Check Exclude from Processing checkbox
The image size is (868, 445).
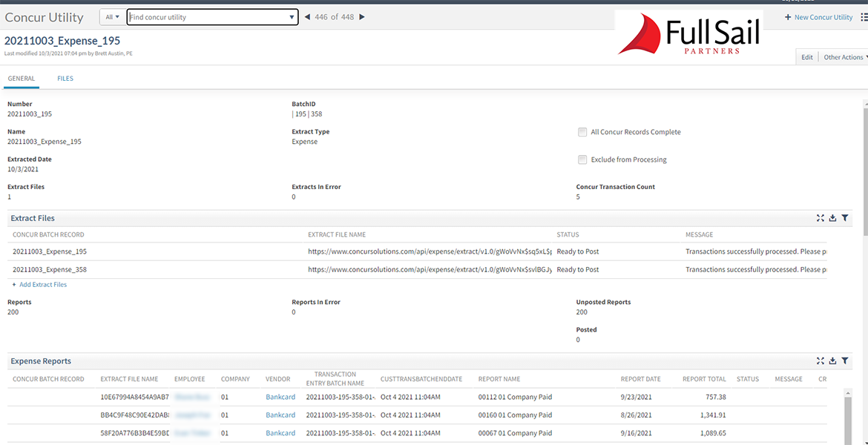(x=582, y=160)
